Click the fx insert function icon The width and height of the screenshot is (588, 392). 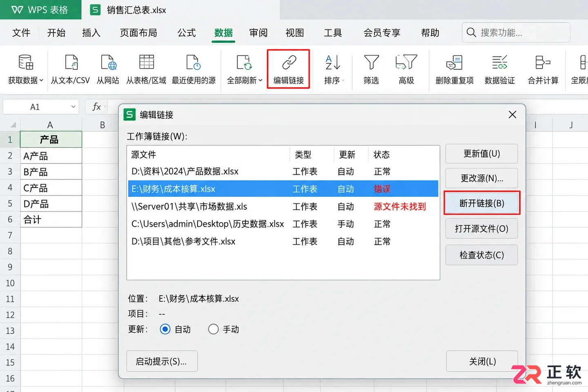click(x=97, y=107)
